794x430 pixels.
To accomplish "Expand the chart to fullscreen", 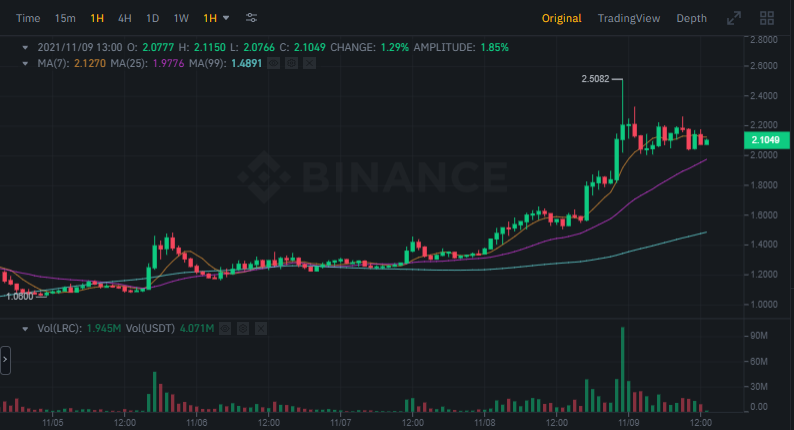I will pos(734,18).
